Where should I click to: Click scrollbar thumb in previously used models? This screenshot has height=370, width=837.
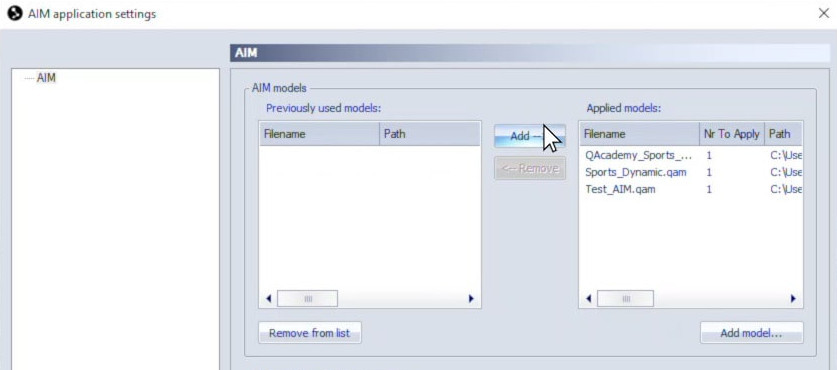307,298
